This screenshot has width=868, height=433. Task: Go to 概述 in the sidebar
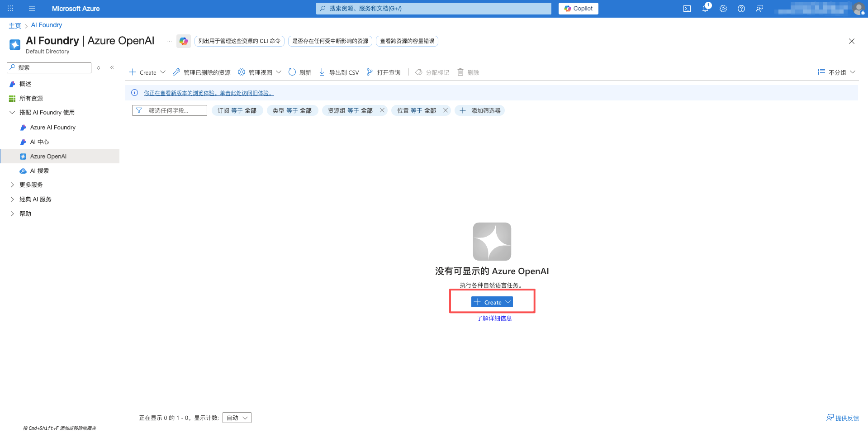click(25, 84)
